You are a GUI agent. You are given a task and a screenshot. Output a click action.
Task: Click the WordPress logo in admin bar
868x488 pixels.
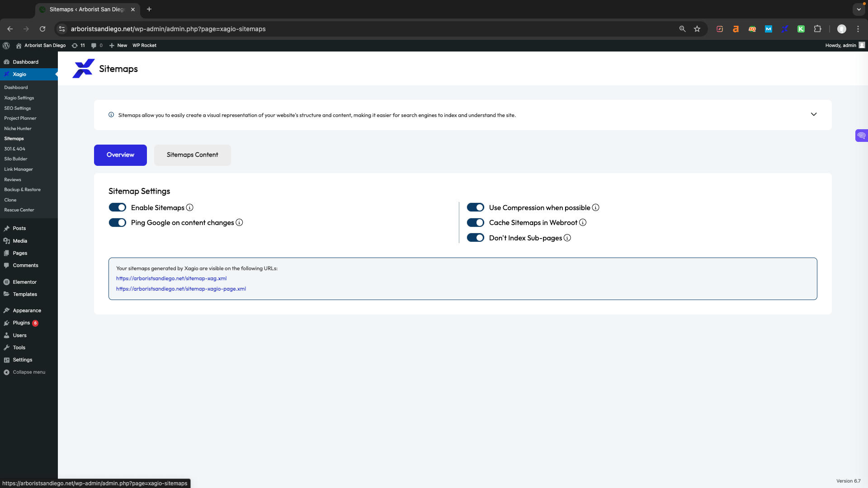click(6, 45)
